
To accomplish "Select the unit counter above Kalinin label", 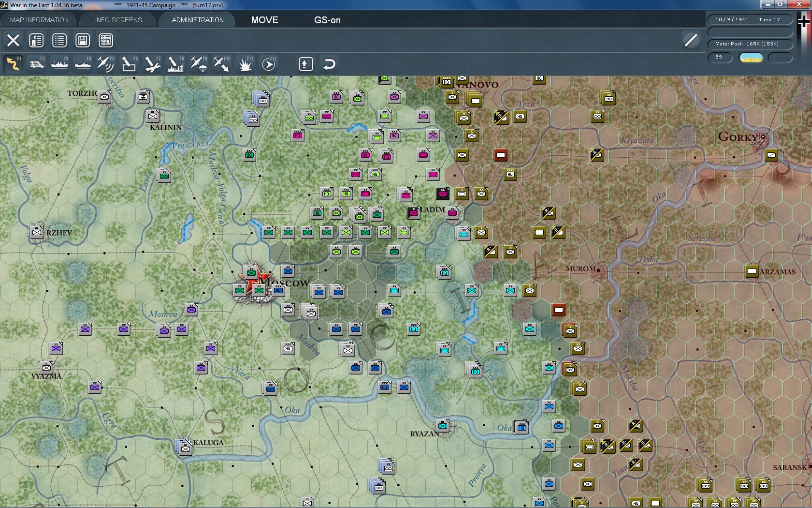I will [x=153, y=116].
